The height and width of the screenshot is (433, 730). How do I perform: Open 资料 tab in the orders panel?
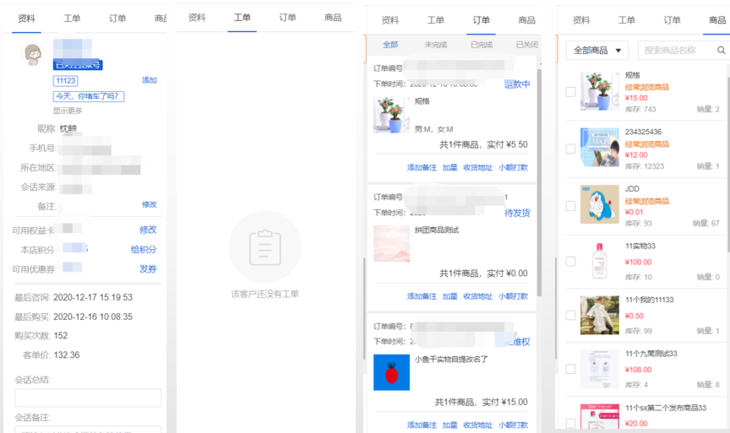click(x=390, y=20)
